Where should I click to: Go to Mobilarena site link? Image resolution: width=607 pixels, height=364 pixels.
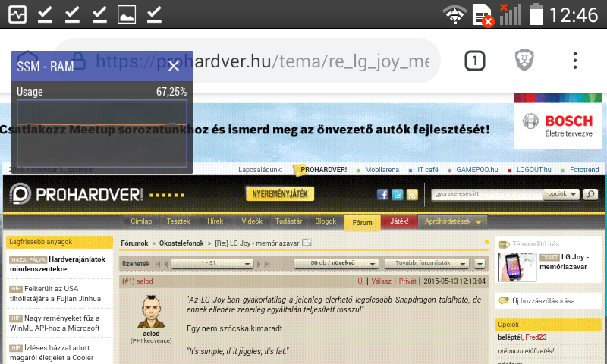click(x=382, y=169)
